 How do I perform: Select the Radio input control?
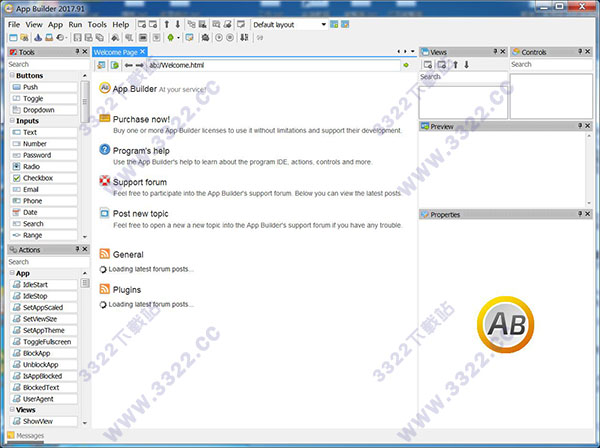tap(43, 166)
